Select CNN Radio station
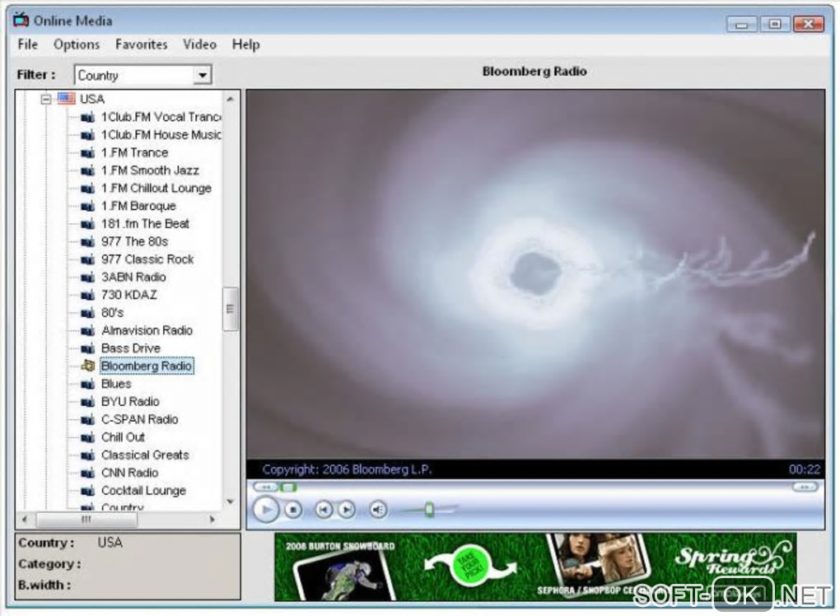The height and width of the screenshot is (616, 840). click(x=129, y=473)
